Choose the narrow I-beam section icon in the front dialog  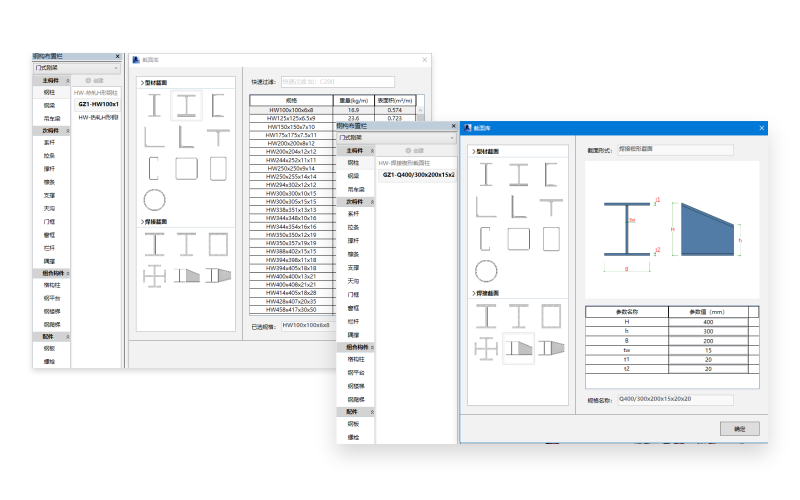pos(486,174)
